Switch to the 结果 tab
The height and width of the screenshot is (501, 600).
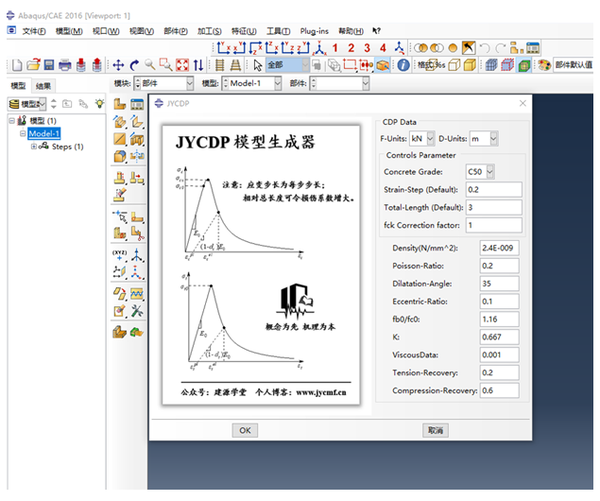(44, 86)
